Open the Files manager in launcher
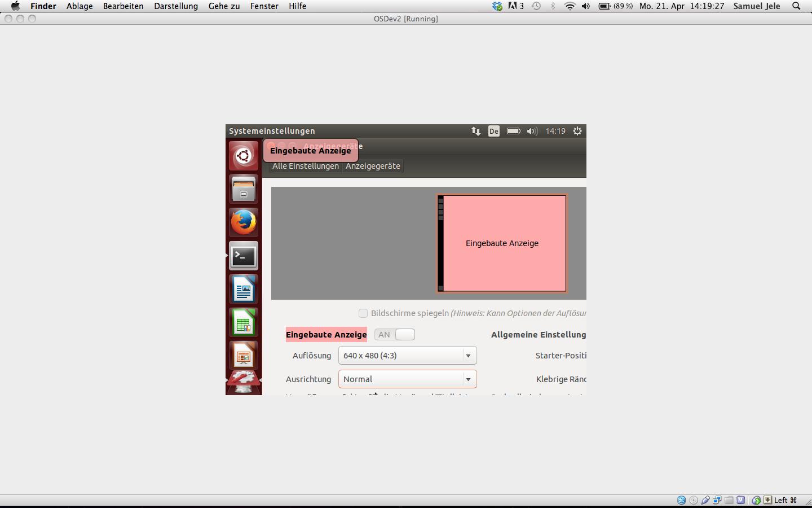812x508 pixels. coord(244,189)
